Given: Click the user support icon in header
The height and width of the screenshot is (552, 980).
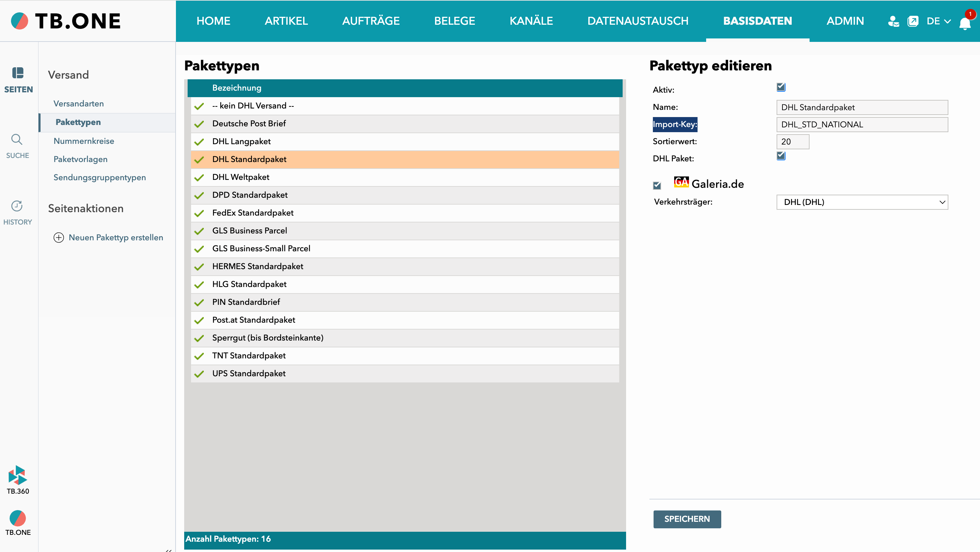Looking at the screenshot, I should [893, 21].
